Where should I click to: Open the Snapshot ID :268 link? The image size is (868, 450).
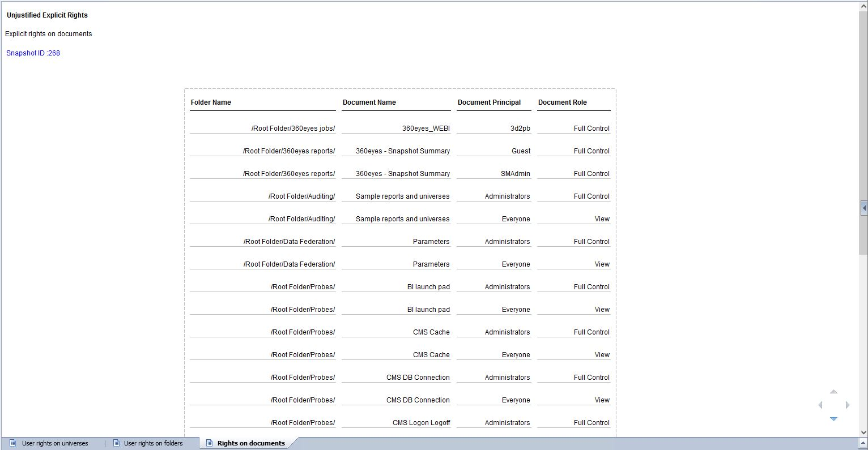point(32,53)
